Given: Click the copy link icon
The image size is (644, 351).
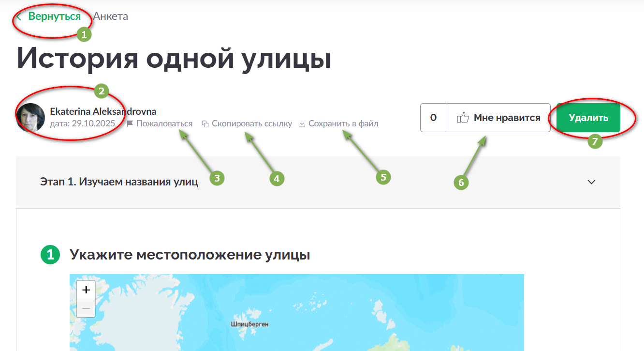Looking at the screenshot, I should [x=205, y=124].
